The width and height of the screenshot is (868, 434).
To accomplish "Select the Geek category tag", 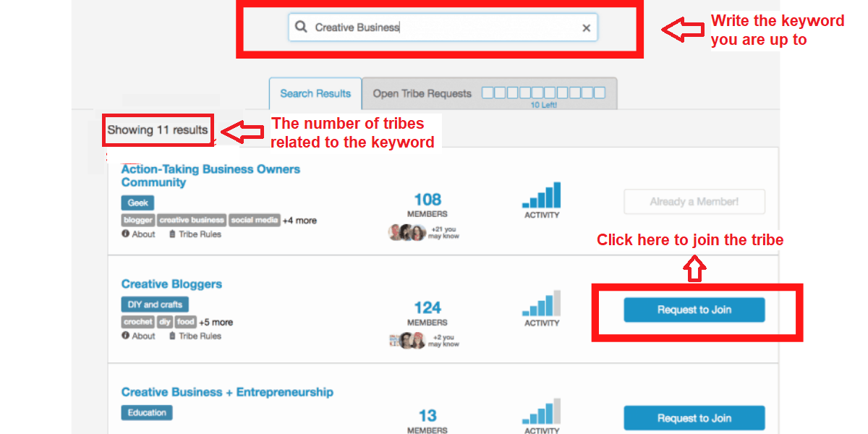I will [x=137, y=203].
